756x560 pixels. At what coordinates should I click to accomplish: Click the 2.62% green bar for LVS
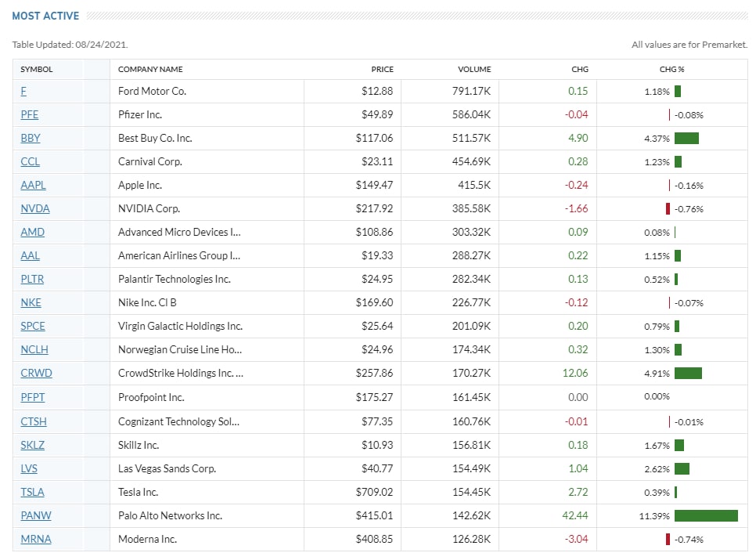(682, 469)
